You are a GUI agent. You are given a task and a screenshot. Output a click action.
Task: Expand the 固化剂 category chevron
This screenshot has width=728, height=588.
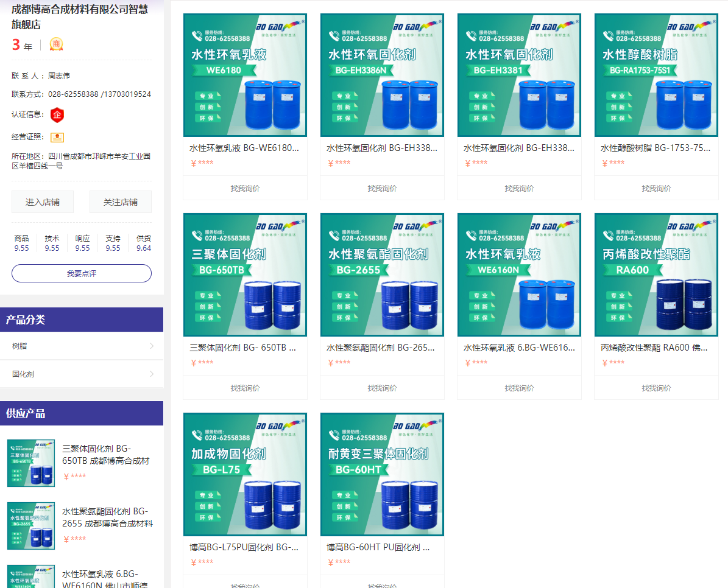(x=152, y=374)
